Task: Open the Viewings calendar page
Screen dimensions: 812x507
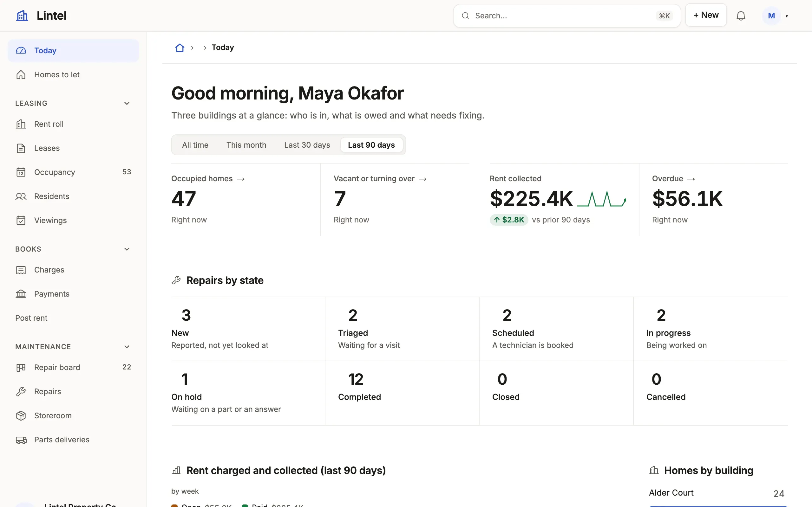Action: 73,220
